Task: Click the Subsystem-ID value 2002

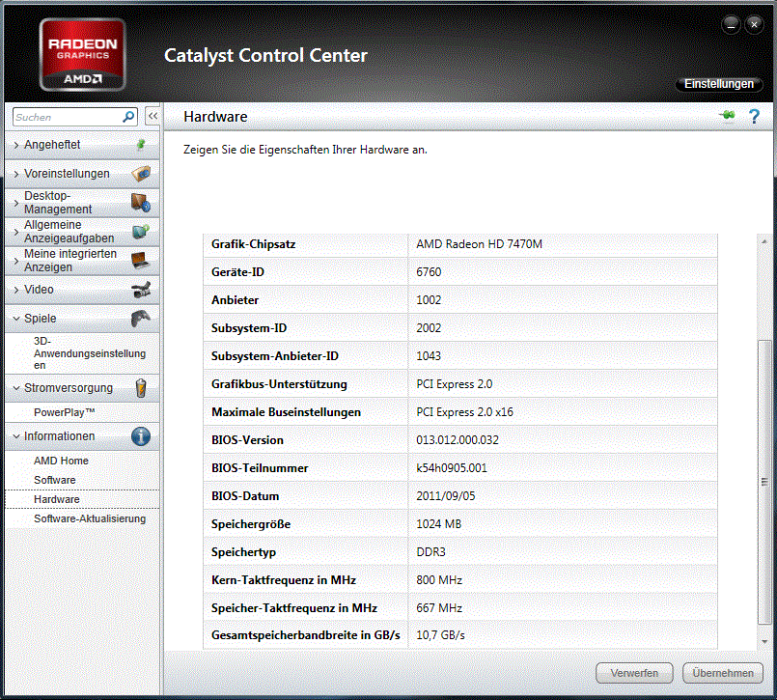Action: tap(429, 327)
